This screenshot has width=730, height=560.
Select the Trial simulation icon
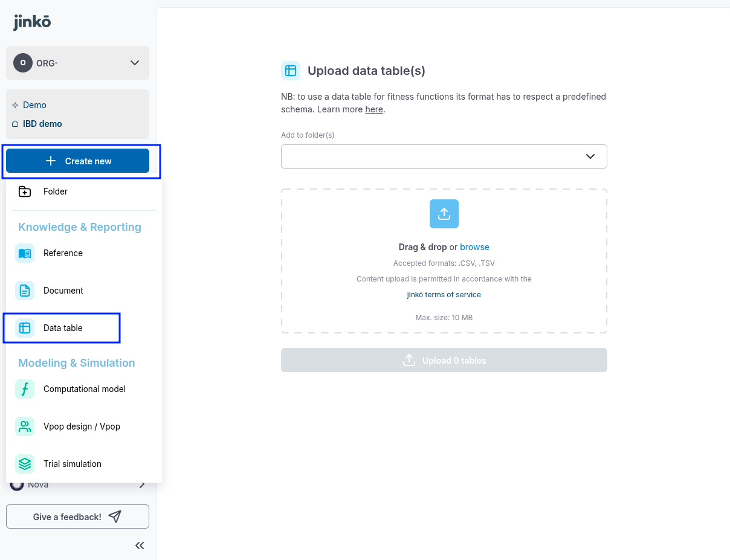pyautogui.click(x=24, y=464)
